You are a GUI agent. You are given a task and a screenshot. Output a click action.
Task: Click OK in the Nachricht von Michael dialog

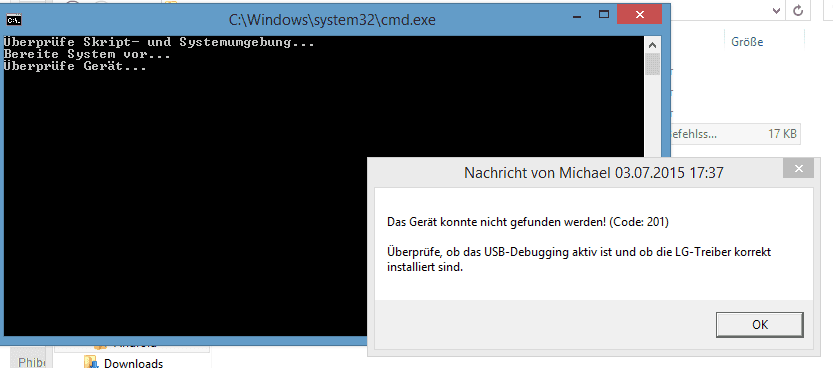[760, 324]
